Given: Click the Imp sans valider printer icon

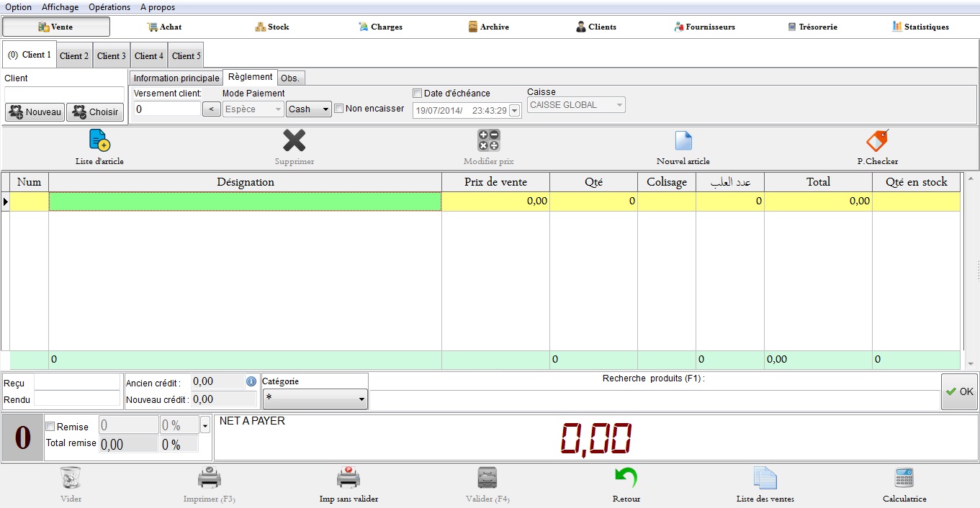Looking at the screenshot, I should (x=349, y=478).
